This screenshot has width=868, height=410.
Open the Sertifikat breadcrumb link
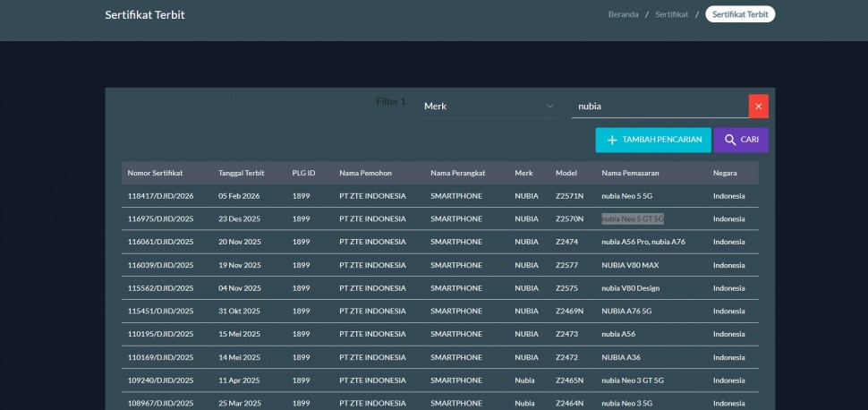point(671,14)
